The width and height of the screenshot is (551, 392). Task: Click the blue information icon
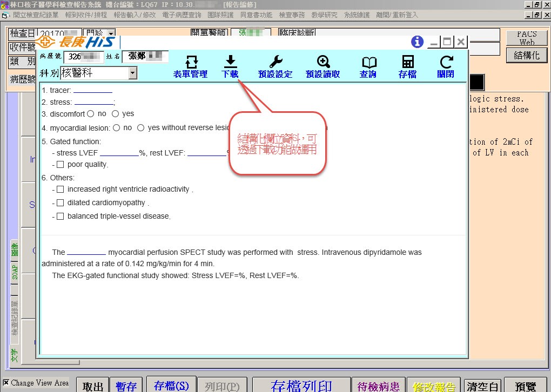tap(417, 42)
